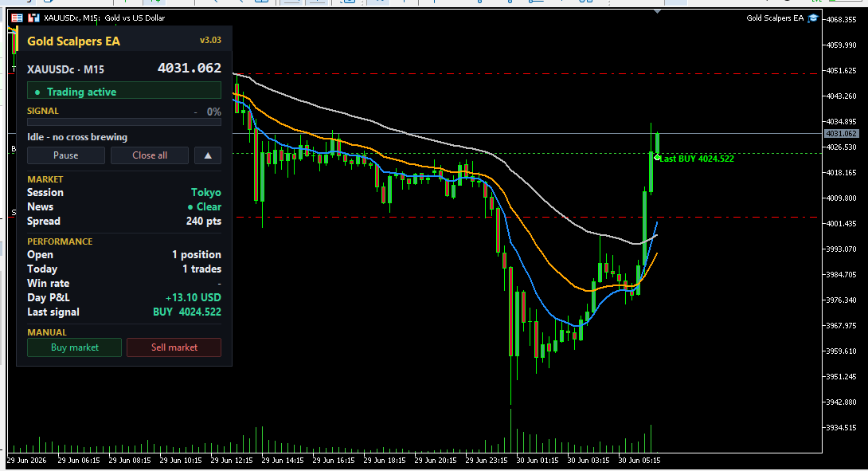
Task: Click the 4068.355 price axis label
Action: [x=842, y=19]
